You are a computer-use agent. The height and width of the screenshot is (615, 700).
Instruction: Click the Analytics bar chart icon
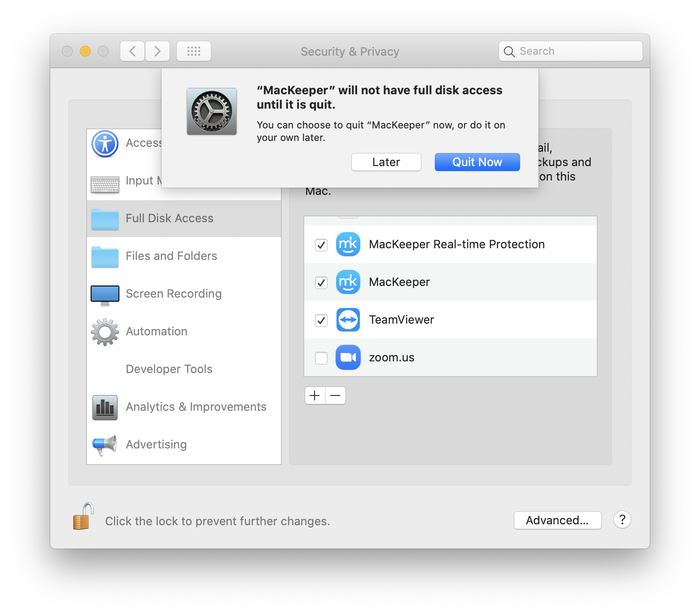(x=105, y=408)
